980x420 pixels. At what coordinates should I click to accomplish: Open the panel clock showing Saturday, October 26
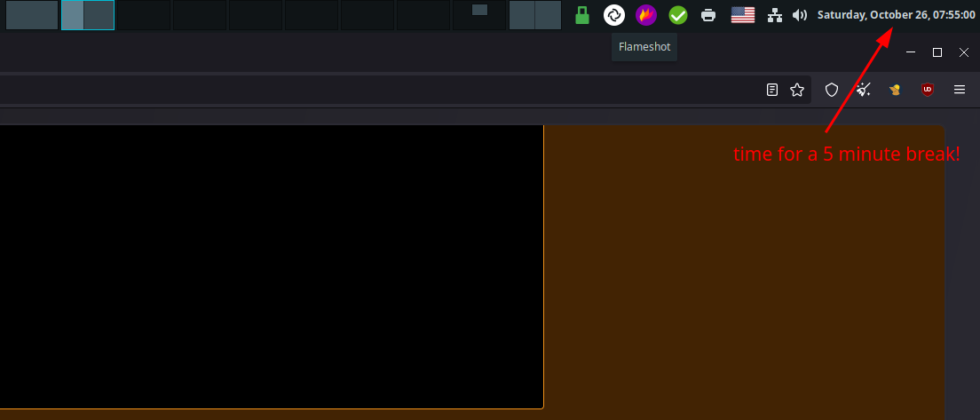pos(895,15)
